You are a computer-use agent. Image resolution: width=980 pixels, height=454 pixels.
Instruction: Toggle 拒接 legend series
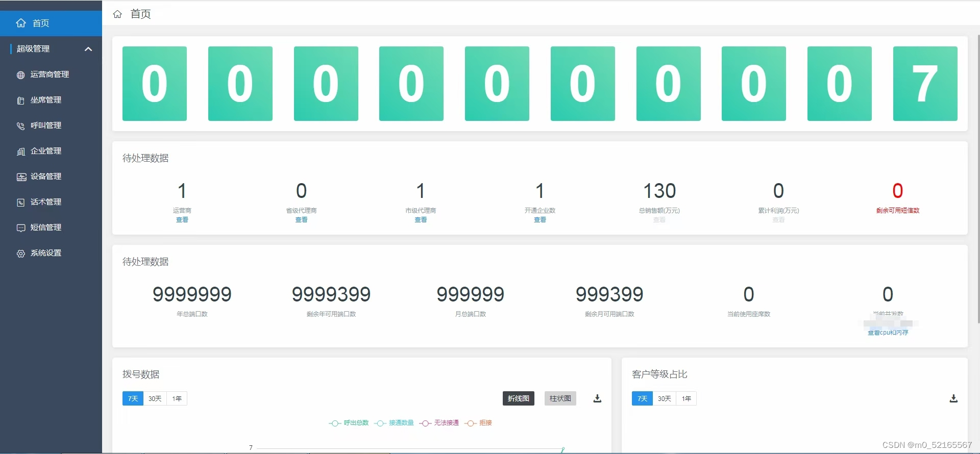[x=479, y=423]
